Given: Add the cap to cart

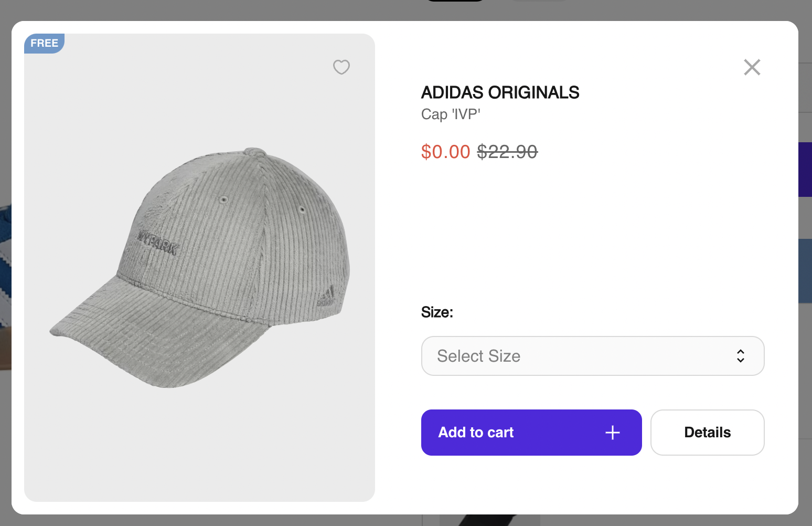Looking at the screenshot, I should [531, 433].
